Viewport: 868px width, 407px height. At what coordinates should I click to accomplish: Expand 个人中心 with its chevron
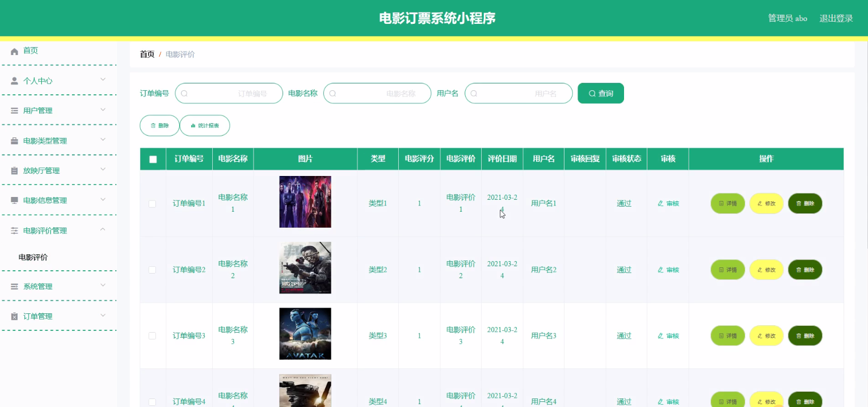(103, 79)
